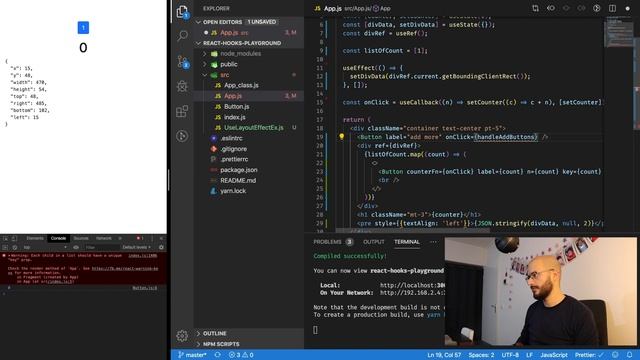Toggle the DevTools console sidebar icon
The height and width of the screenshot is (360, 640).
tap(5, 247)
